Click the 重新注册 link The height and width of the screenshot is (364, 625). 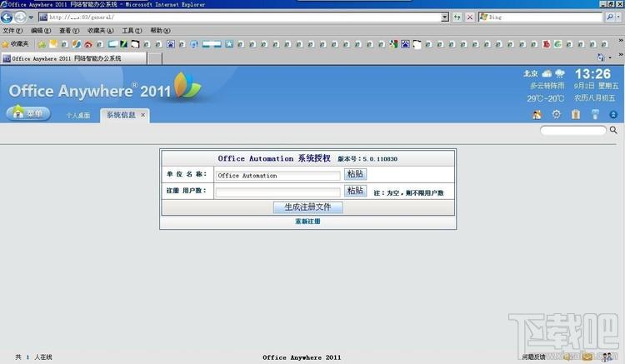307,222
